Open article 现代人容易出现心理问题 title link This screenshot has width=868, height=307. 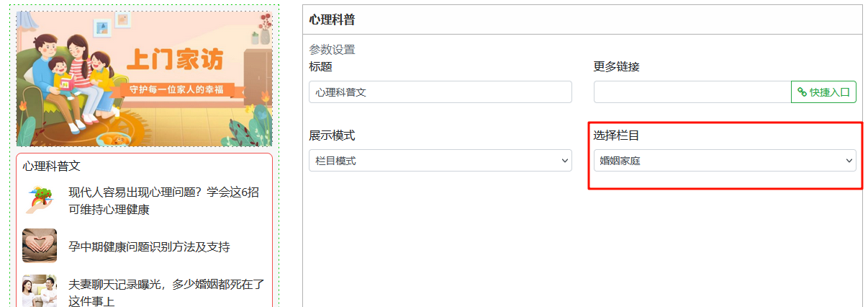(163, 201)
